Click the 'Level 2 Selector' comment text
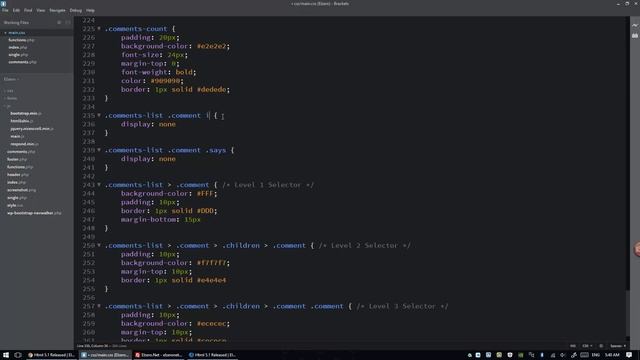 [x=364, y=245]
